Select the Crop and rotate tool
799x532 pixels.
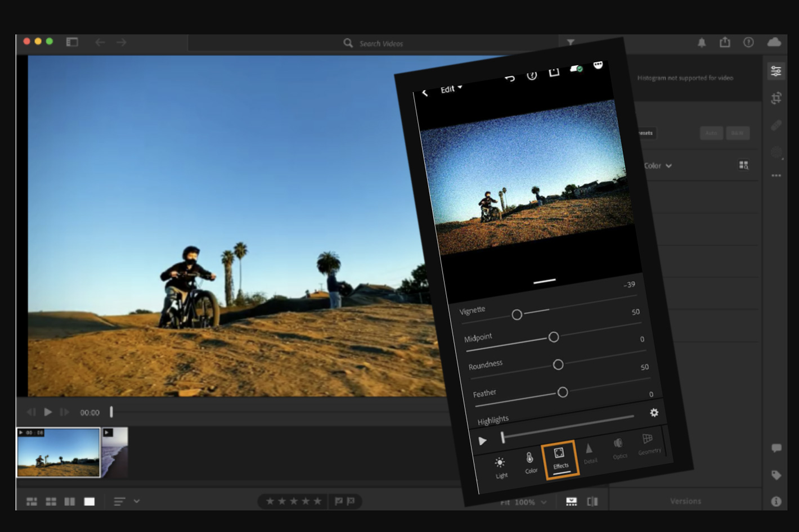point(776,98)
